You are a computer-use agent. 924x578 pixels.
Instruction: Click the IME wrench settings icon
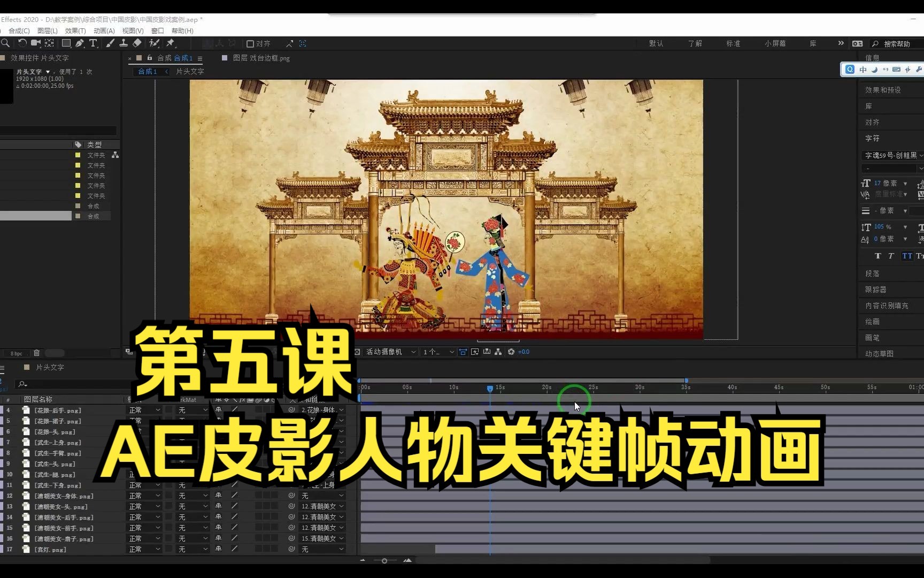(x=919, y=70)
